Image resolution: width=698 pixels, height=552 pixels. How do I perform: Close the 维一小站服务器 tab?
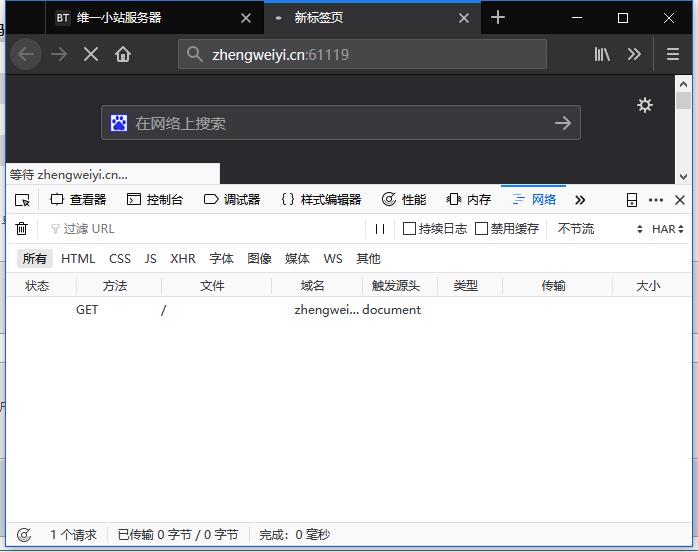pos(246,18)
